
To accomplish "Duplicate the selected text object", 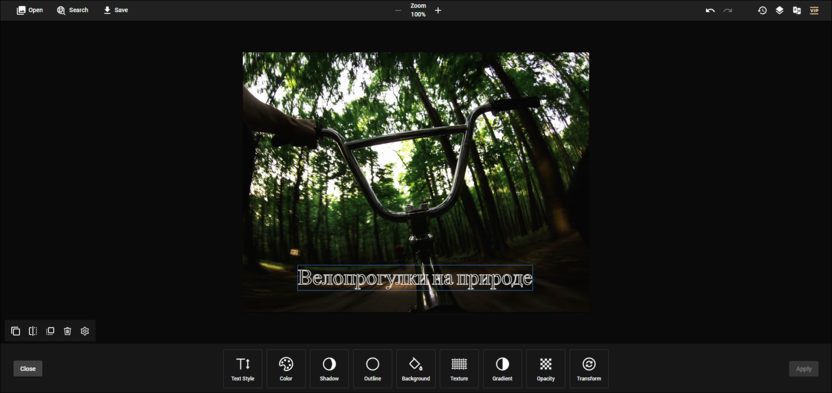I will [15, 331].
